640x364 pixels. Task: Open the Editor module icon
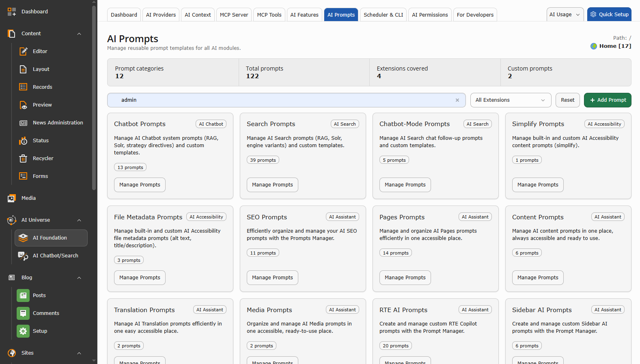tap(24, 51)
